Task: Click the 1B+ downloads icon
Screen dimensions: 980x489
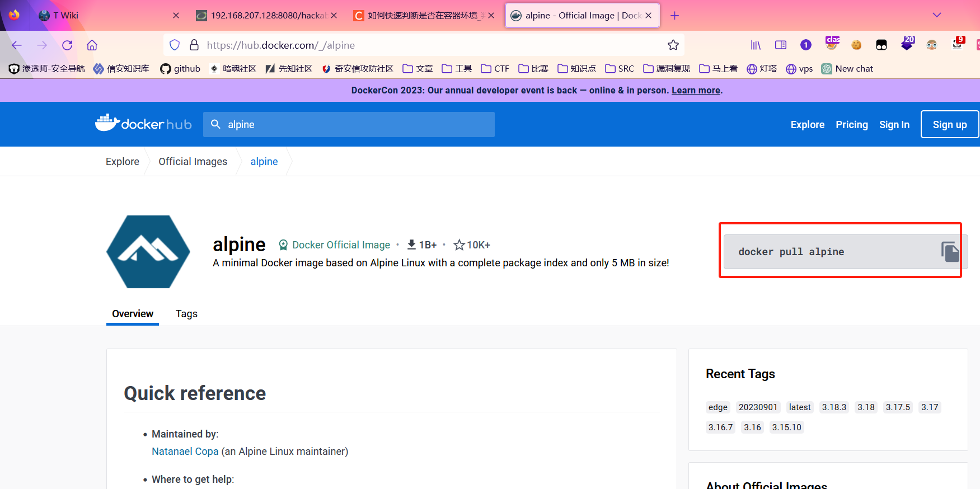Action: 411,244
